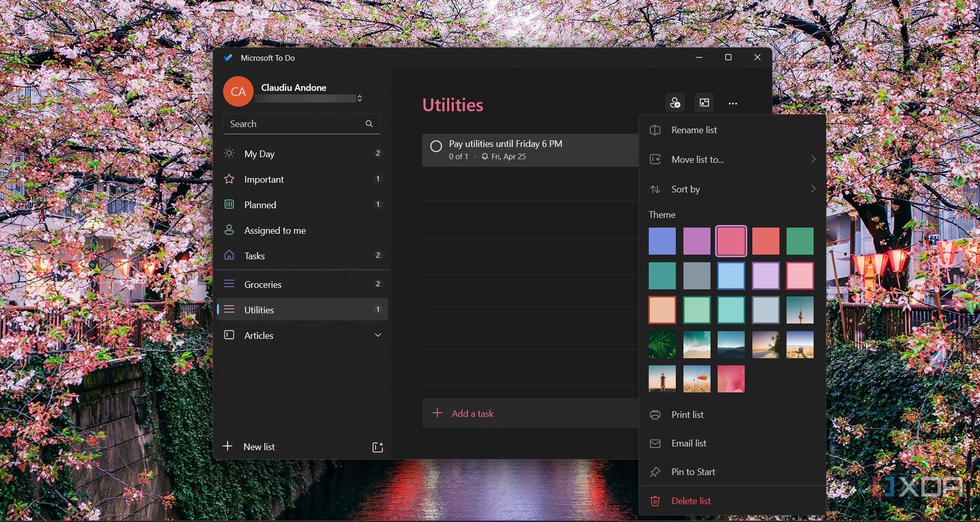The image size is (980, 522).
Task: Click the Important star icon
Action: tap(229, 179)
